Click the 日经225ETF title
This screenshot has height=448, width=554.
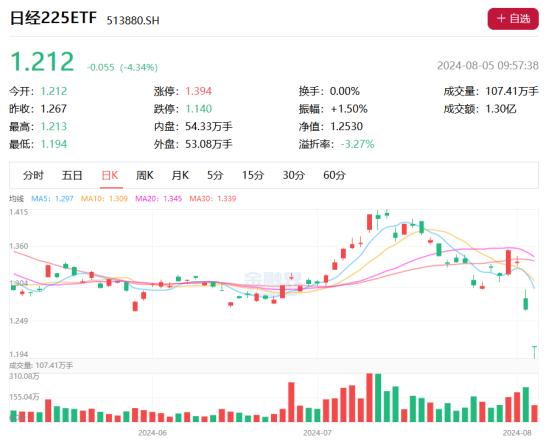coord(53,18)
